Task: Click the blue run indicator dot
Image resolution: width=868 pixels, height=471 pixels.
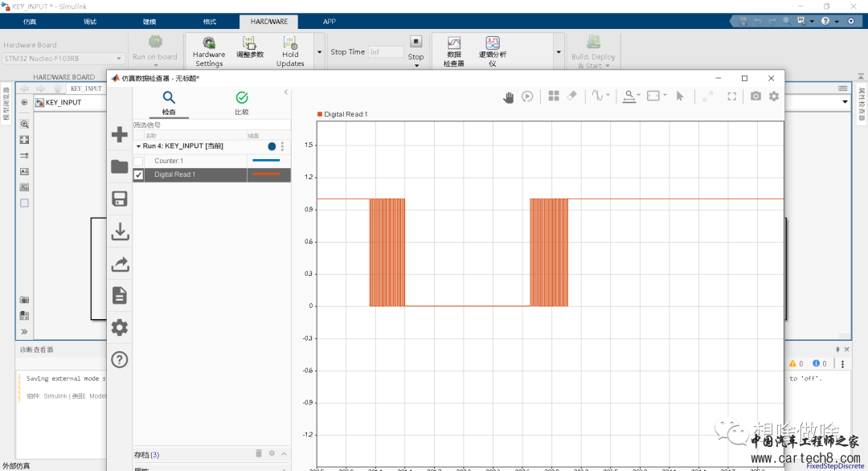Action: click(x=272, y=146)
